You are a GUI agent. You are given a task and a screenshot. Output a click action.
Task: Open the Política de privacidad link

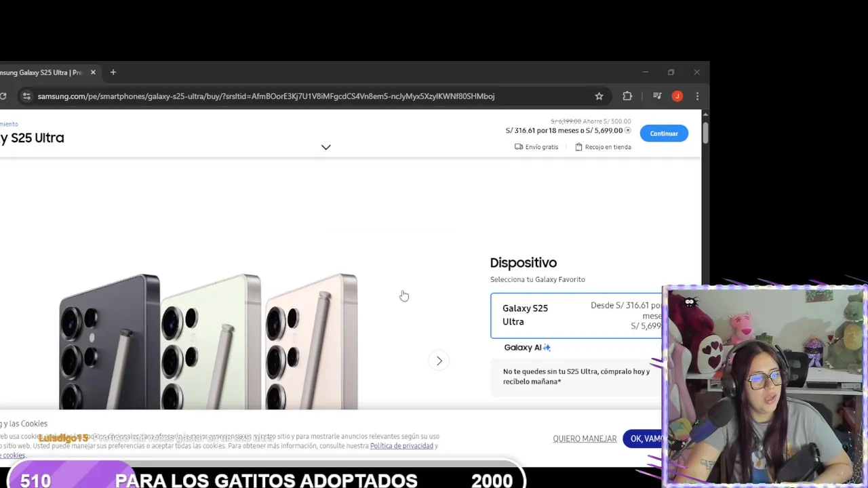click(x=401, y=446)
